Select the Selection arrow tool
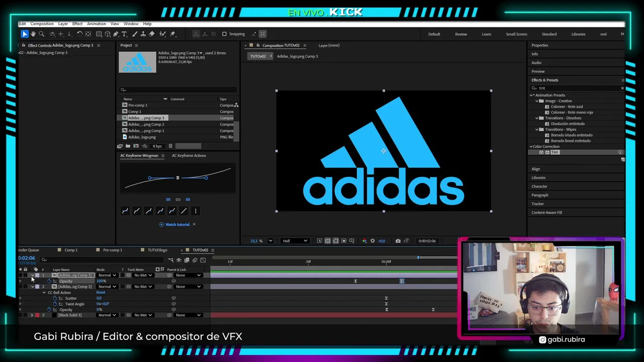Viewport: 644px width, 362px height. [24, 34]
